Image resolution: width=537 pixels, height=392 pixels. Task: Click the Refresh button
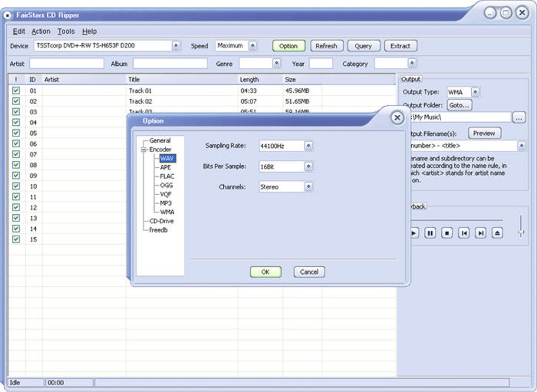tap(326, 46)
